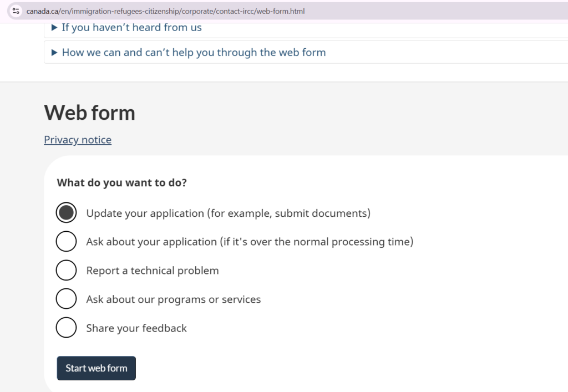568x392 pixels.
Task: Expand "How we can and can't help you" section
Action: (x=194, y=53)
